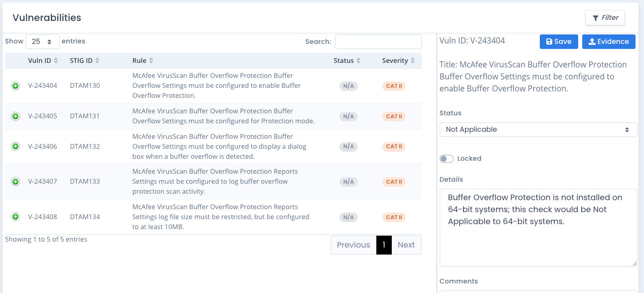Open the Filter button

click(605, 17)
